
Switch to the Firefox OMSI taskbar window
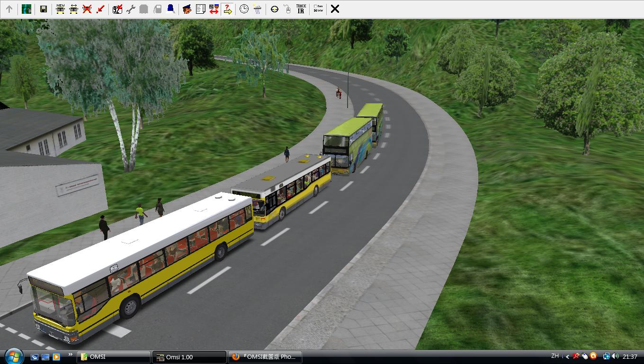(x=265, y=357)
